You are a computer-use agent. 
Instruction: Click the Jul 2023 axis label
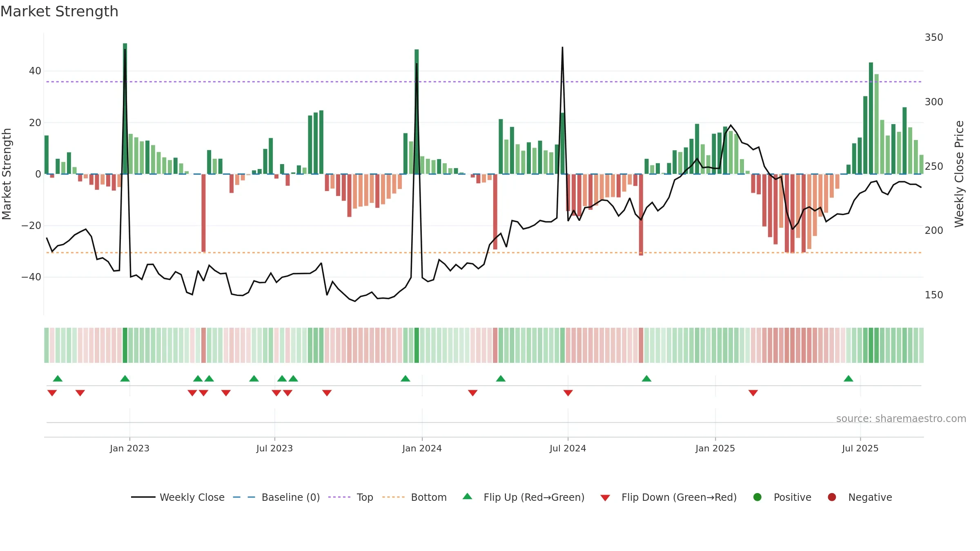pyautogui.click(x=274, y=448)
